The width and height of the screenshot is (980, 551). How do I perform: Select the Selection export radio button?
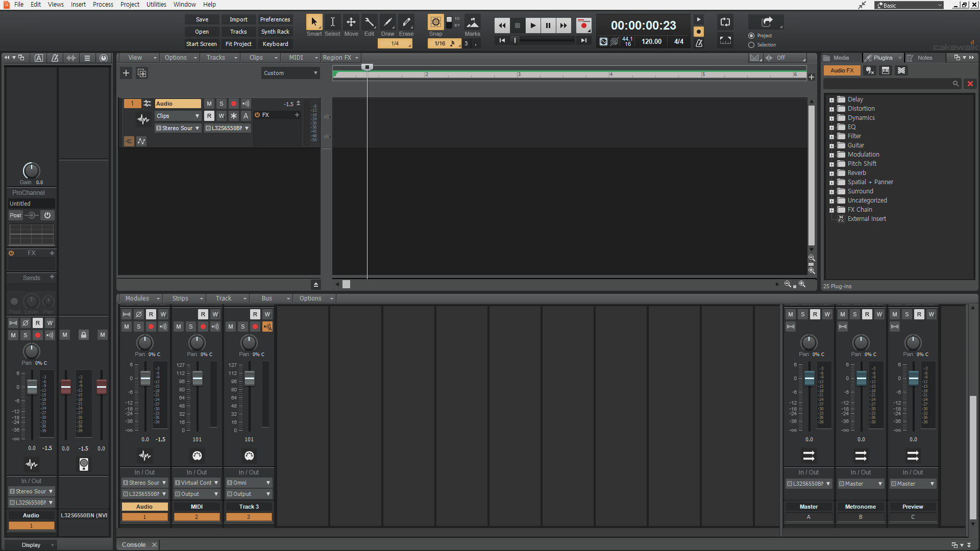tap(751, 45)
